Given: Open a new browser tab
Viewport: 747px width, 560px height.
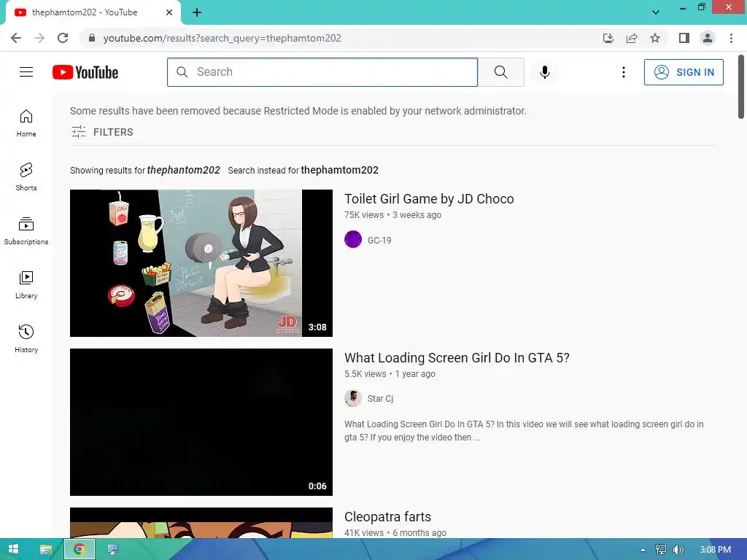Looking at the screenshot, I should pyautogui.click(x=197, y=12).
